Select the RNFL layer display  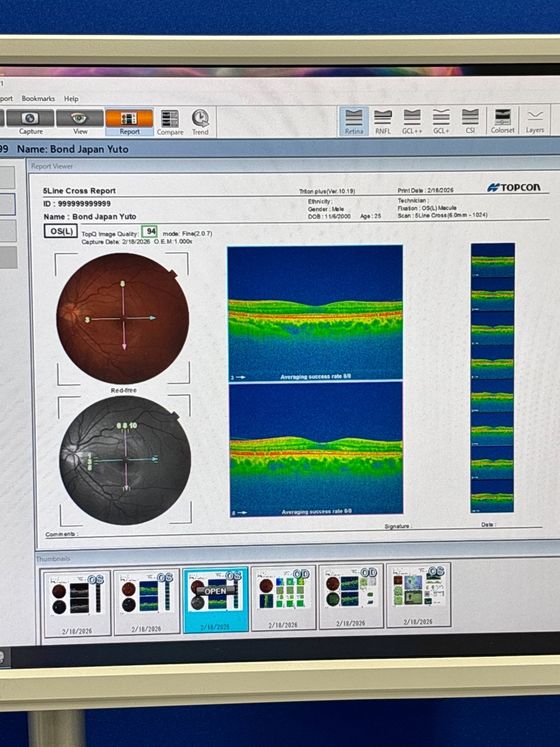[x=383, y=121]
